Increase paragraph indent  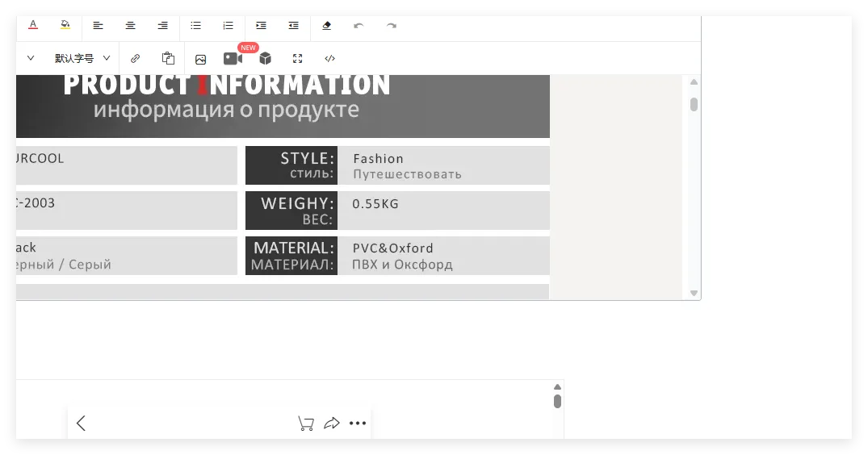[261, 26]
